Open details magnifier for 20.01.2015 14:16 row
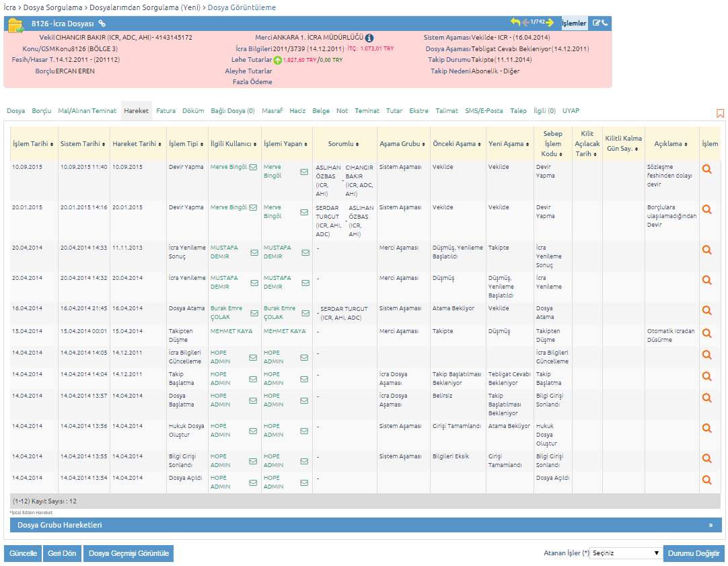The width and height of the screenshot is (728, 566). [x=706, y=209]
